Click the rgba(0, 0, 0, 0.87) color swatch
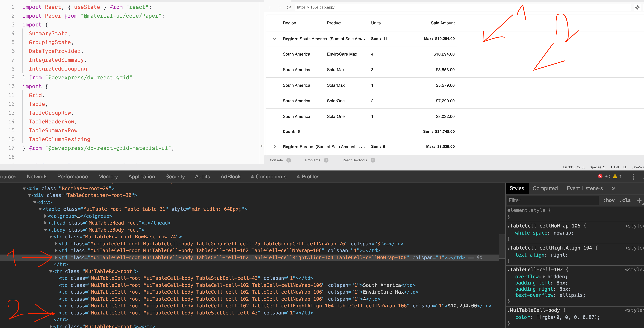Viewport: 644px width, 328px height. (539, 317)
